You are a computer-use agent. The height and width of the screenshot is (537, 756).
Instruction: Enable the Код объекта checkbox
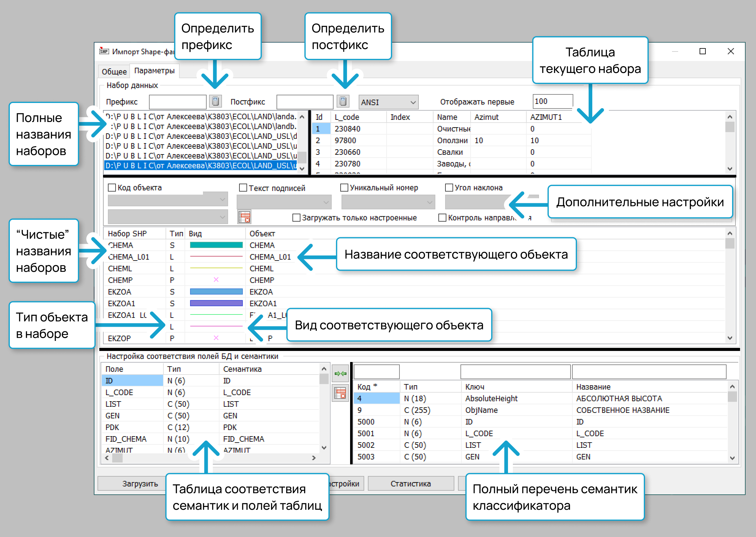coord(112,188)
